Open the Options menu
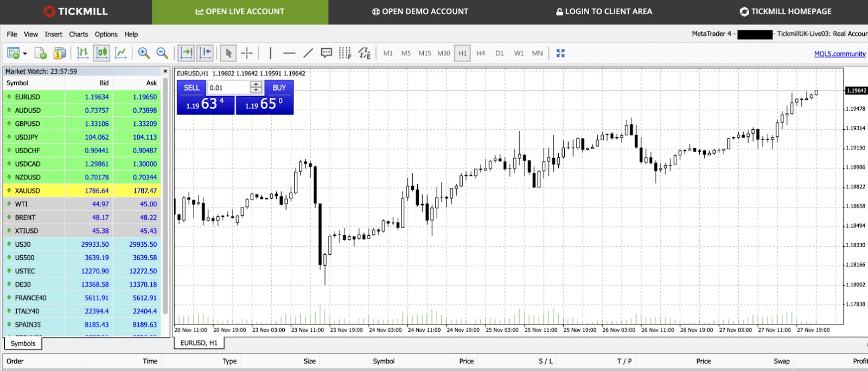Image resolution: width=868 pixels, height=371 pixels. 106,34
